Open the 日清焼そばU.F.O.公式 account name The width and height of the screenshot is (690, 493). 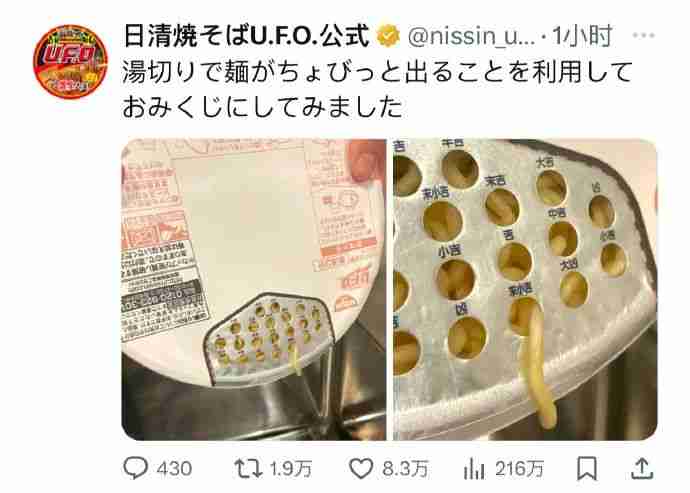pos(246,36)
